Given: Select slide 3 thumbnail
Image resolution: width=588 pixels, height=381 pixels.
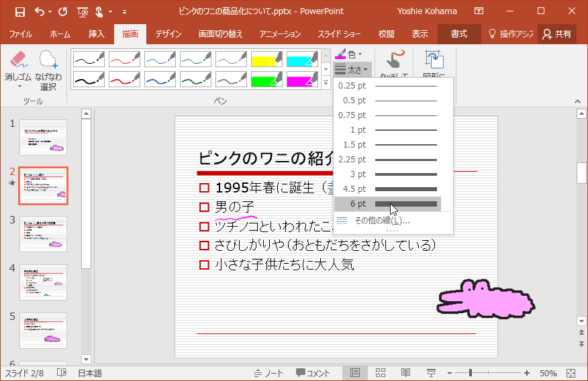Looking at the screenshot, I should click(x=43, y=234).
